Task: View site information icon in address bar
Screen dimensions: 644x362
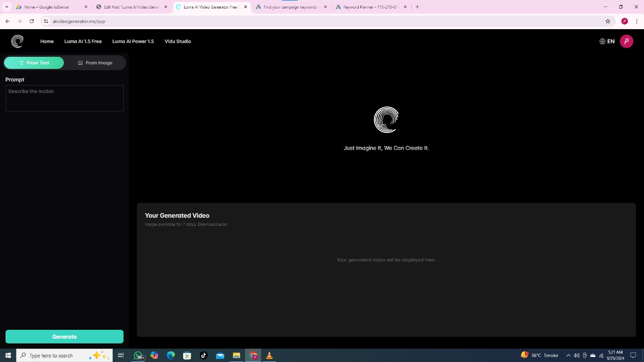Action: point(46,21)
